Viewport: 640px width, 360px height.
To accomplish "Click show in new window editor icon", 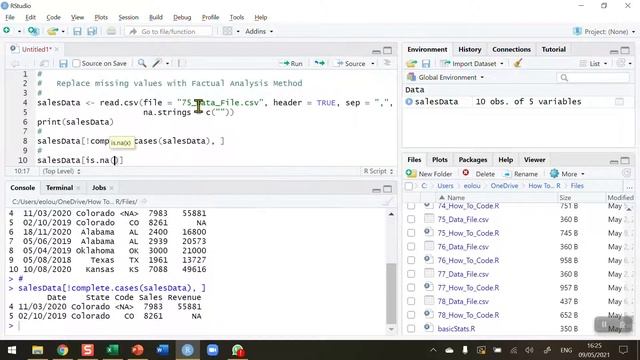I will pos(44,64).
